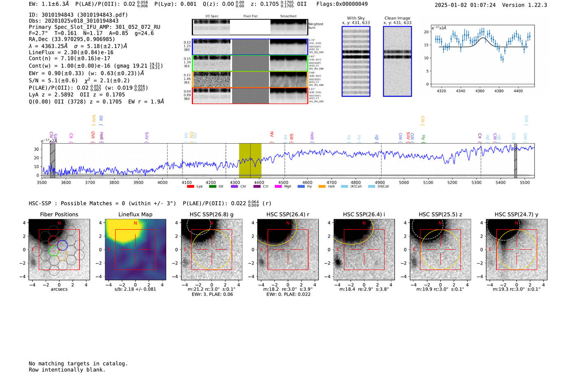Select the red-bordered 2D Spec fiber row
Screen dimensions: 576x392
(250, 95)
